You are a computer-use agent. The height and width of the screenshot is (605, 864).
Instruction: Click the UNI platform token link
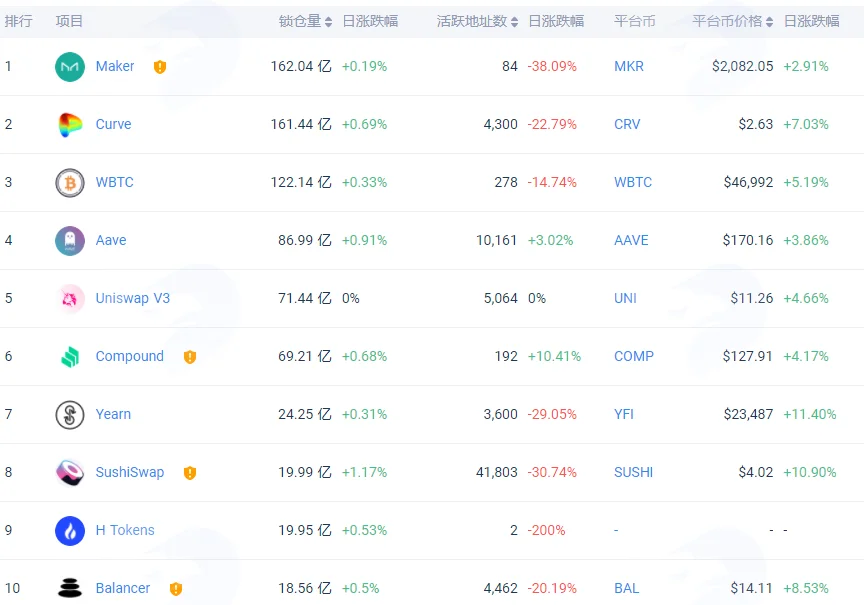pyautogui.click(x=625, y=298)
